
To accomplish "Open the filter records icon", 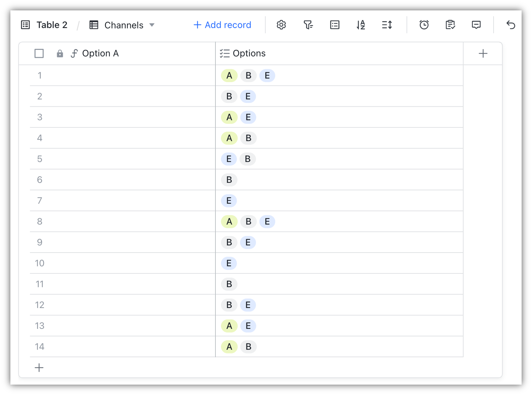I will pos(308,25).
